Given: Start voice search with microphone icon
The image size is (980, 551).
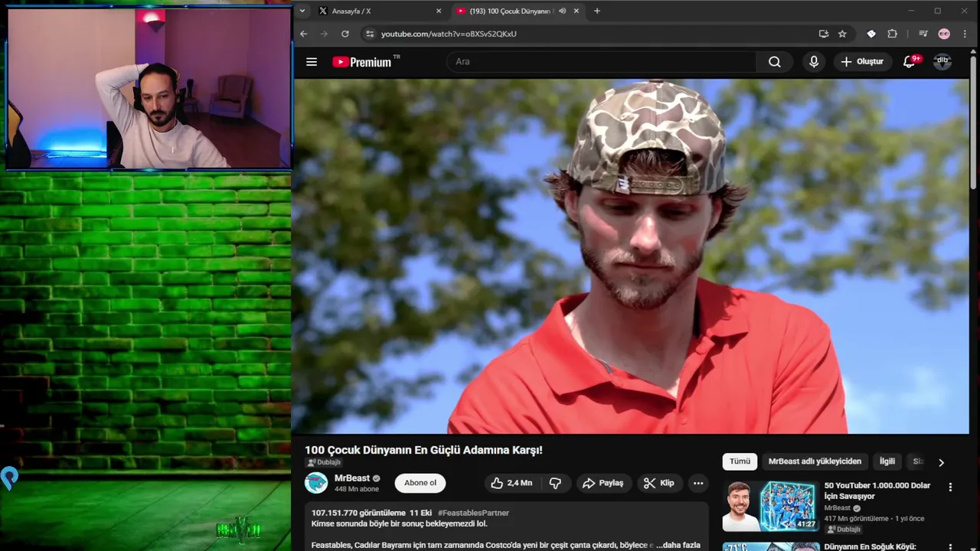Looking at the screenshot, I should (x=814, y=62).
